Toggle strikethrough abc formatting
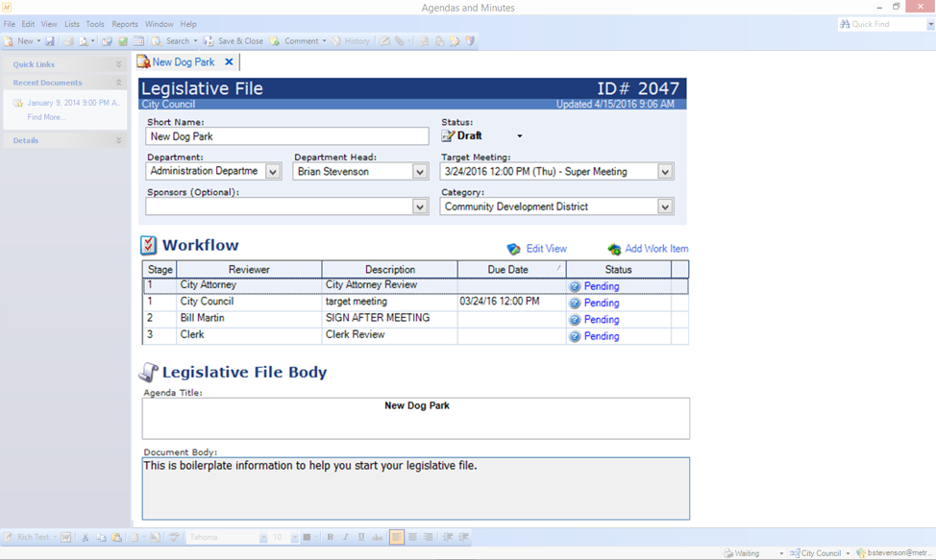Image resolution: width=936 pixels, height=560 pixels. pyautogui.click(x=378, y=537)
